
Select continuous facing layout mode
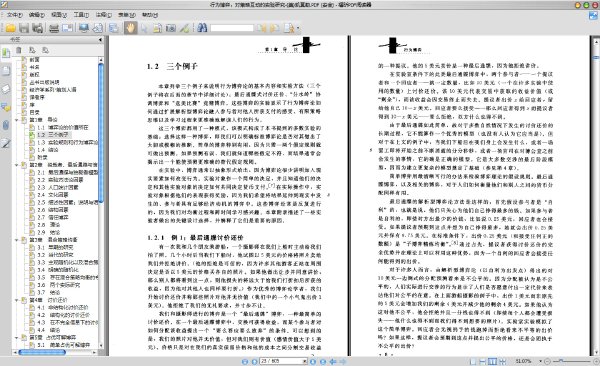pyautogui.click(x=502, y=361)
